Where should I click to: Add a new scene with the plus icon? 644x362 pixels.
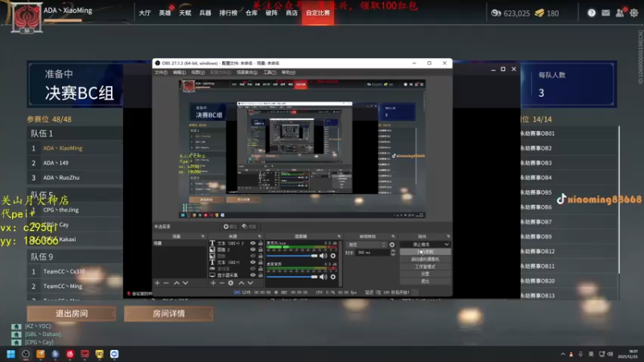tap(157, 283)
